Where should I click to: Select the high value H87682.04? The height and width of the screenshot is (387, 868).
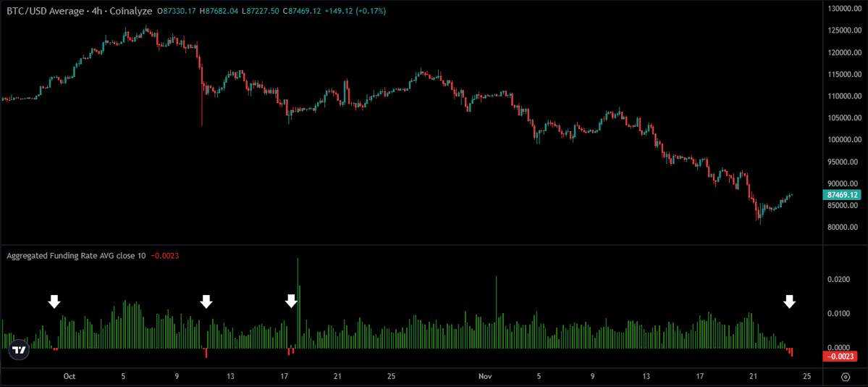pyautogui.click(x=220, y=11)
